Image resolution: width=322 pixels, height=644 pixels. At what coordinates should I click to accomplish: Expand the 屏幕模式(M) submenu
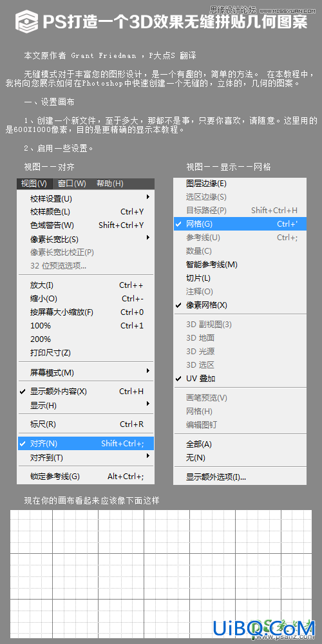point(86,372)
